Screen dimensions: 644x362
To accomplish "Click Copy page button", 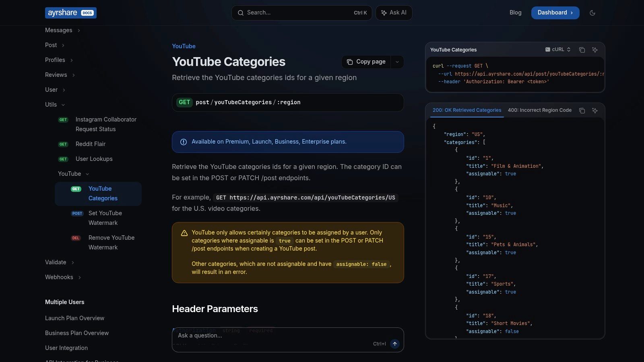I will (x=366, y=62).
